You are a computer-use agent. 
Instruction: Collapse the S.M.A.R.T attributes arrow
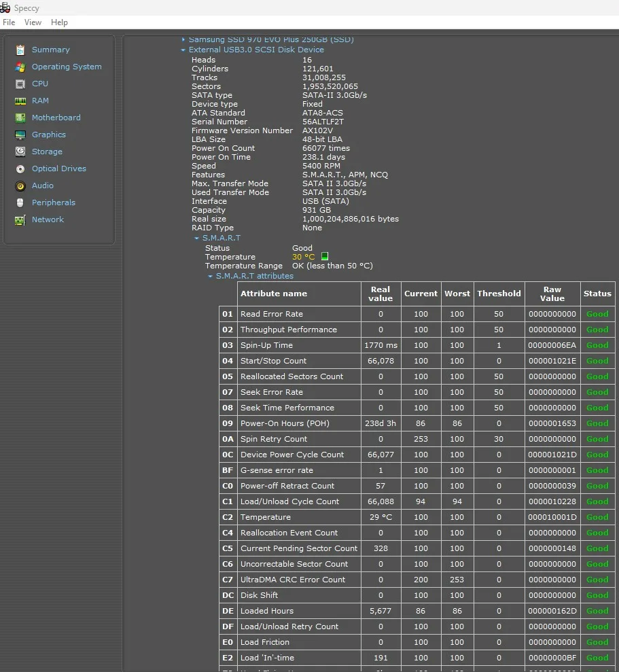pyautogui.click(x=210, y=277)
